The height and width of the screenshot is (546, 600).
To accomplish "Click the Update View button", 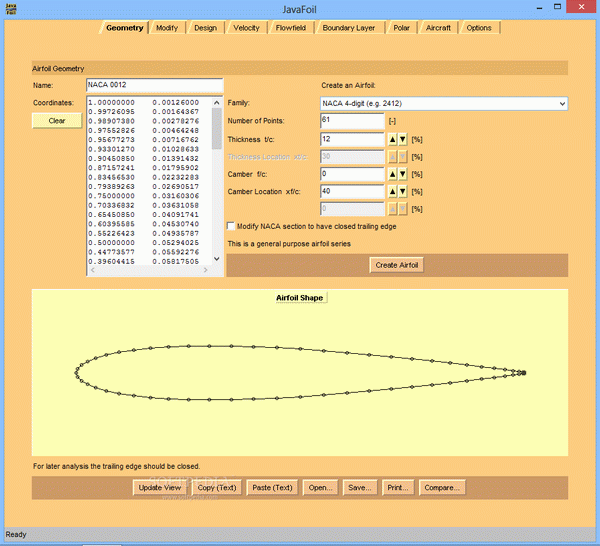I will 160,488.
